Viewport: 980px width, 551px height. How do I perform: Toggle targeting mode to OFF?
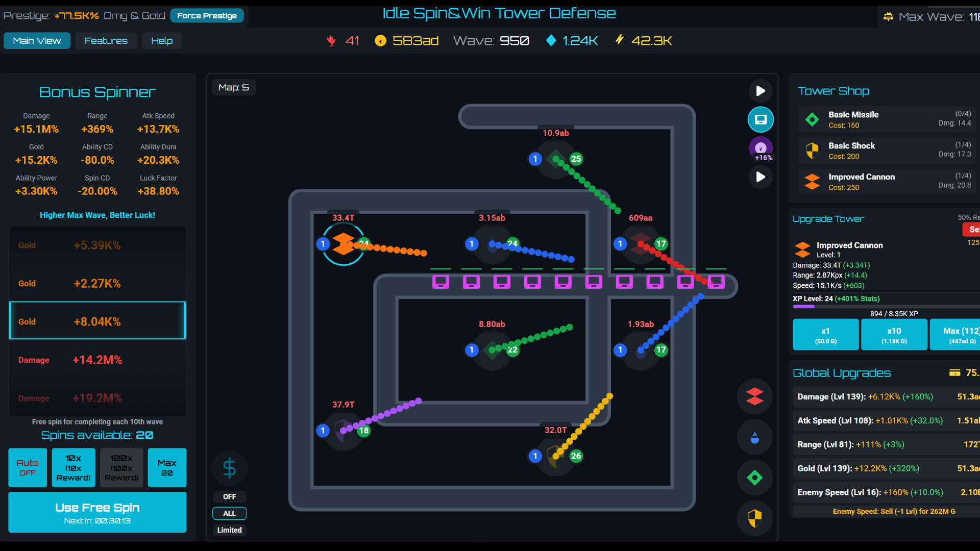pos(229,496)
